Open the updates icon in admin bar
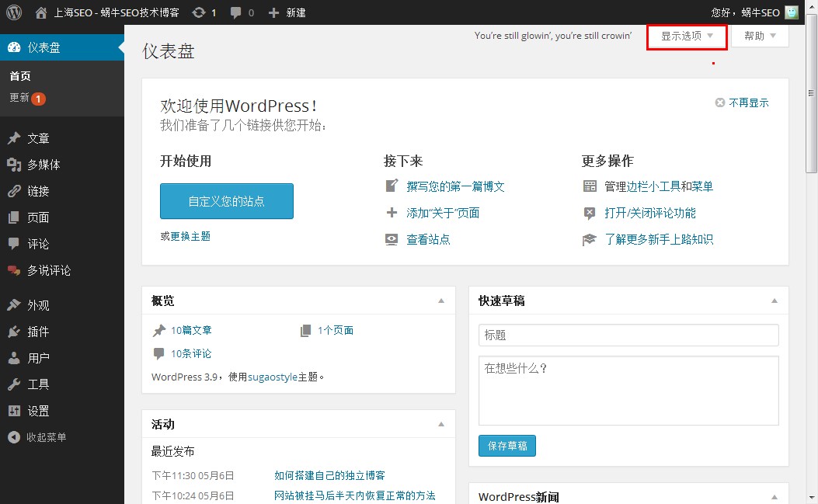Image resolution: width=818 pixels, height=504 pixels. coord(200,12)
